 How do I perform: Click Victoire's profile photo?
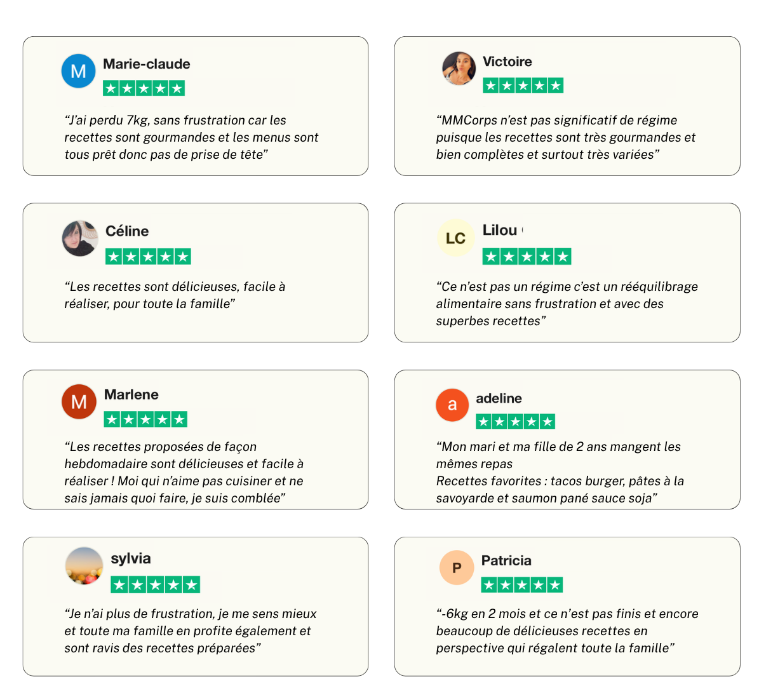[x=459, y=69]
